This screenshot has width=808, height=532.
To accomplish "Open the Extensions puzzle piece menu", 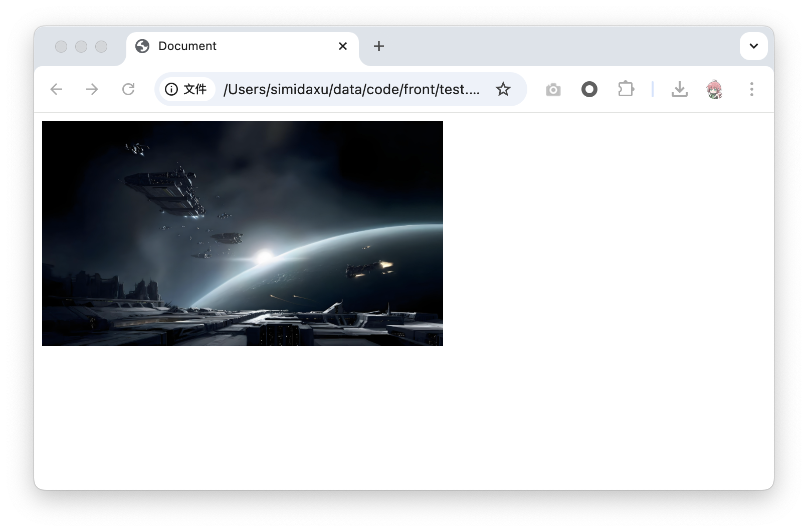I will (x=626, y=89).
